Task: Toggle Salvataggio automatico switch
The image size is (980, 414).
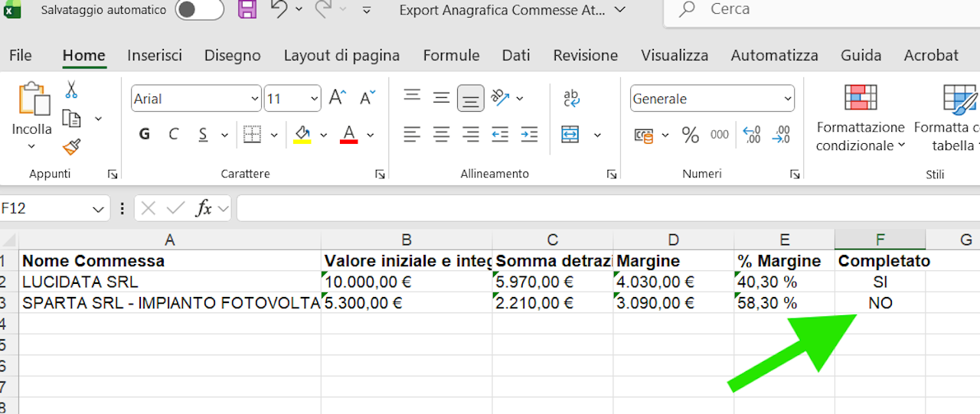Action: [199, 9]
